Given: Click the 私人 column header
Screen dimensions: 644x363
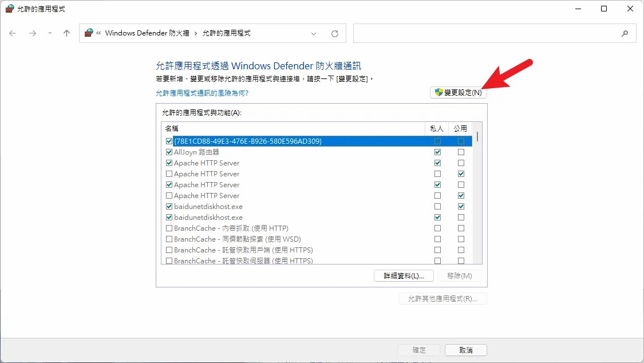Looking at the screenshot, I should pyautogui.click(x=437, y=128).
